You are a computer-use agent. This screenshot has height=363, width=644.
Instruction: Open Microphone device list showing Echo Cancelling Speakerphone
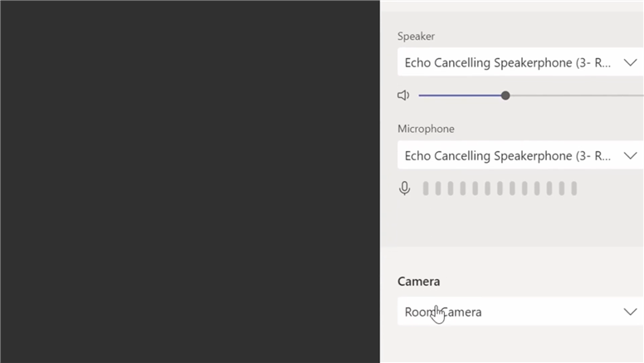(x=508, y=156)
